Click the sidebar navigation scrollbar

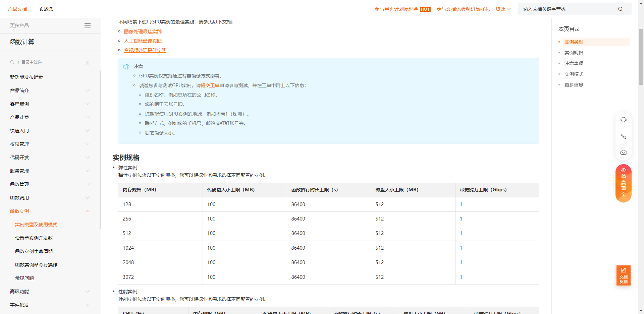coord(100,149)
